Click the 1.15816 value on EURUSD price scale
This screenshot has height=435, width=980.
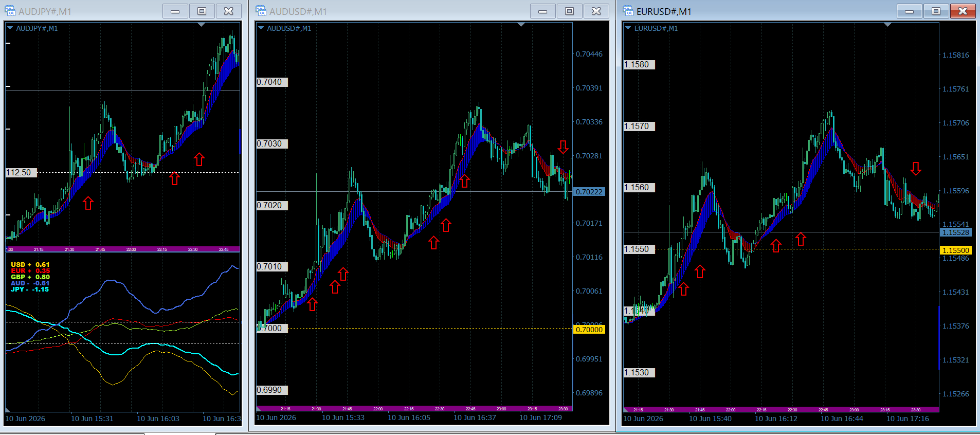point(956,55)
